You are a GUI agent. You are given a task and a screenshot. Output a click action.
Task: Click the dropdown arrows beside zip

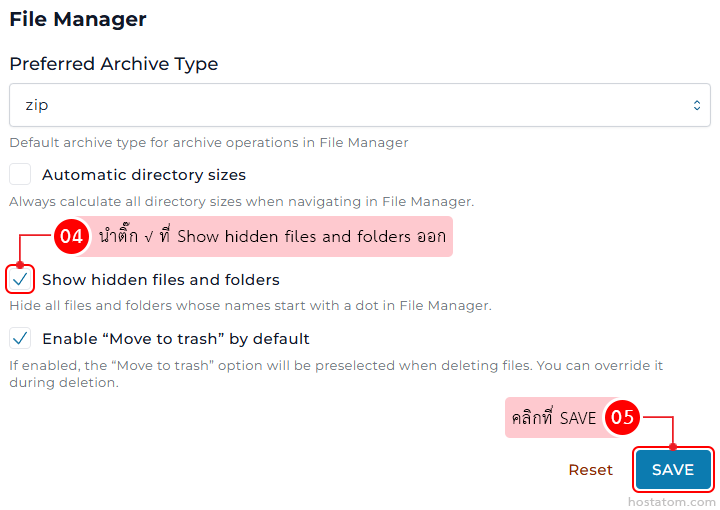tap(697, 105)
